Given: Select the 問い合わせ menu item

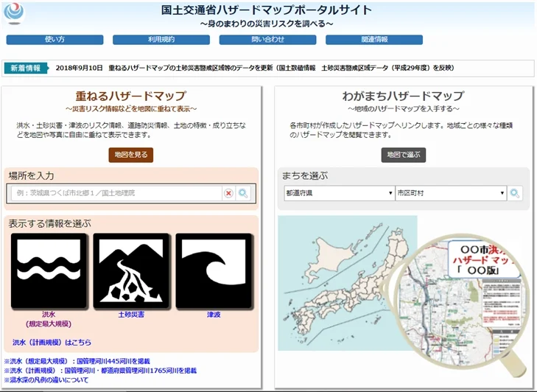Looking at the screenshot, I should pyautogui.click(x=267, y=40).
